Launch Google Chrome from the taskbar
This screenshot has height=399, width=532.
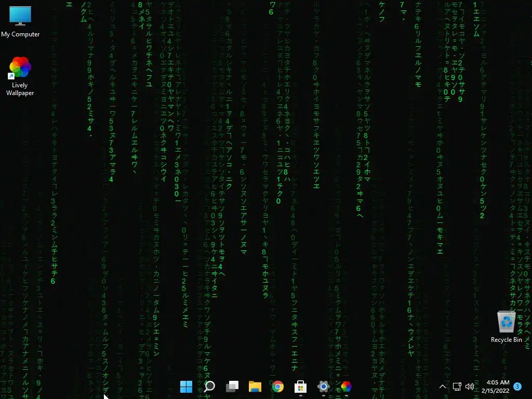(278, 387)
